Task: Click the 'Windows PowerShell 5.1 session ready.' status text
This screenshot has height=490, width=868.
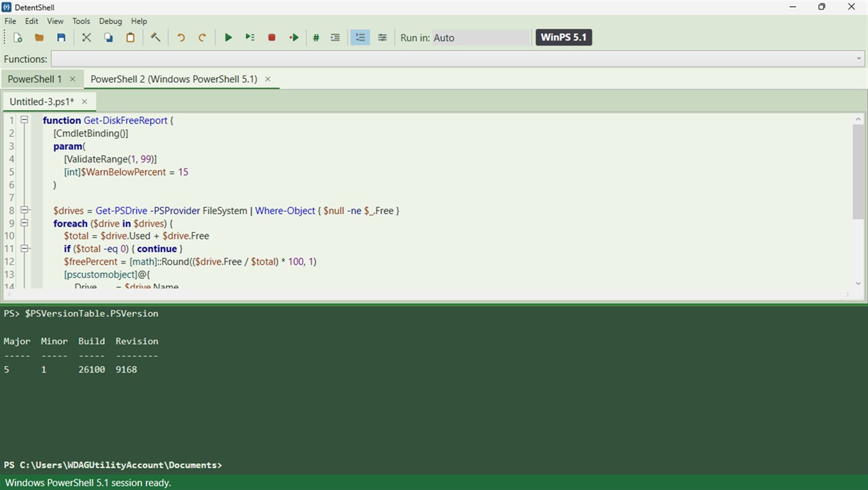Action: [x=88, y=483]
